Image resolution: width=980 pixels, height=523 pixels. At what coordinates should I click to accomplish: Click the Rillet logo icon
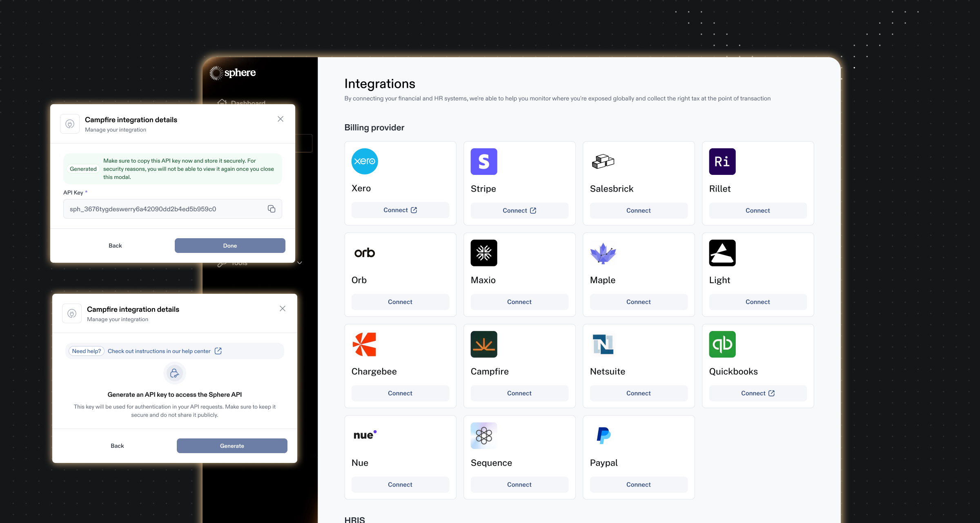722,161
